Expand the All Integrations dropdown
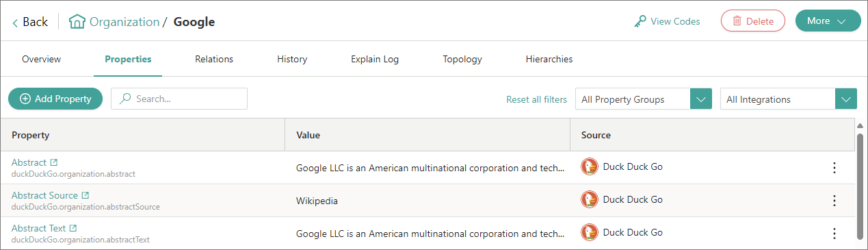The width and height of the screenshot is (868, 250). 846,99
